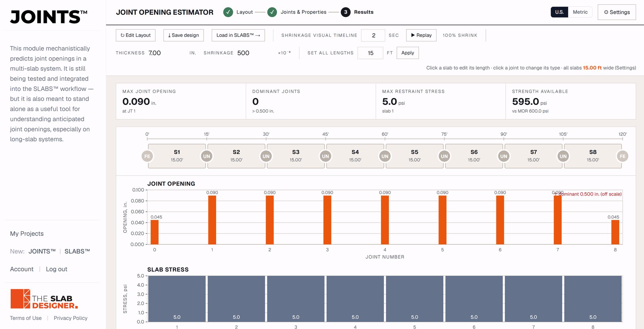The height and width of the screenshot is (329, 644).
Task: Click the FE joint marker right of S8
Action: (623, 156)
